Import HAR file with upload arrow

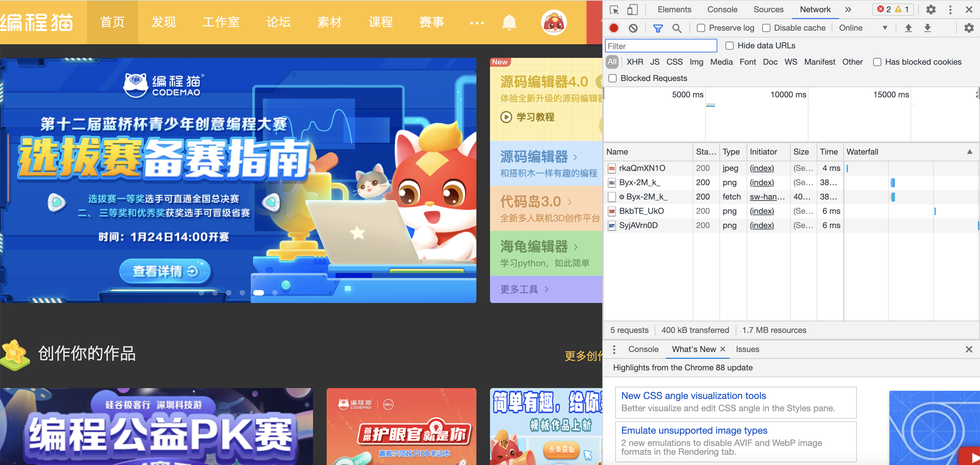909,28
